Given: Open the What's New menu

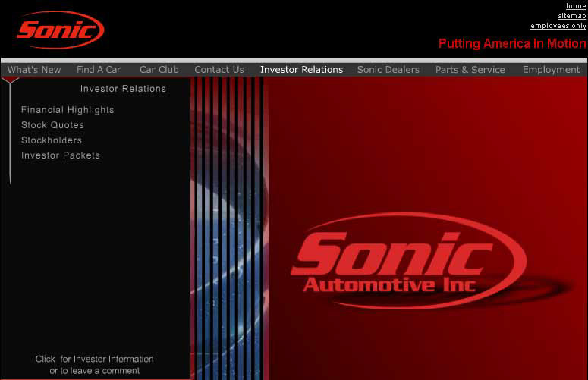Looking at the screenshot, I should click(34, 70).
